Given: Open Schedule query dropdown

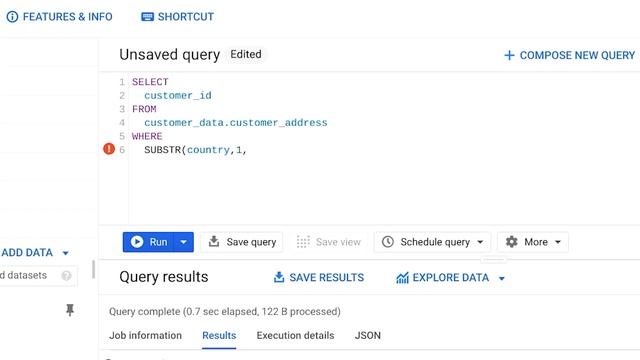Looking at the screenshot, I should click(x=433, y=242).
